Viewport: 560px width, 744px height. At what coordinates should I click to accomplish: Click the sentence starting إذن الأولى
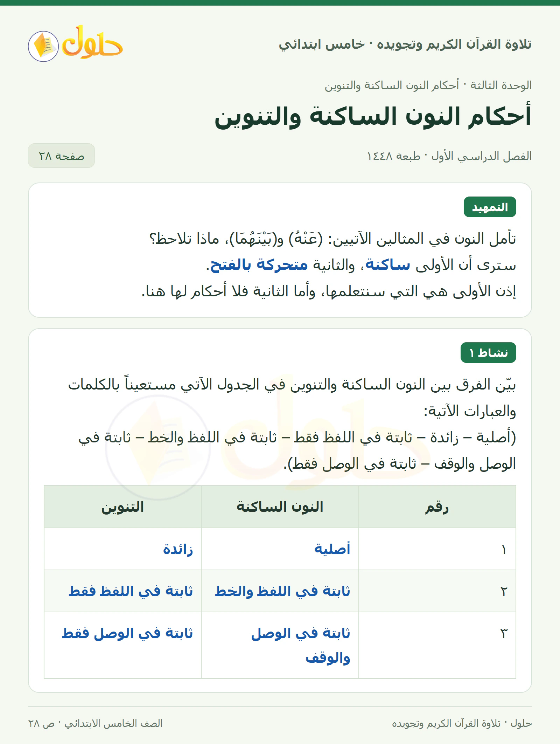[329, 291]
